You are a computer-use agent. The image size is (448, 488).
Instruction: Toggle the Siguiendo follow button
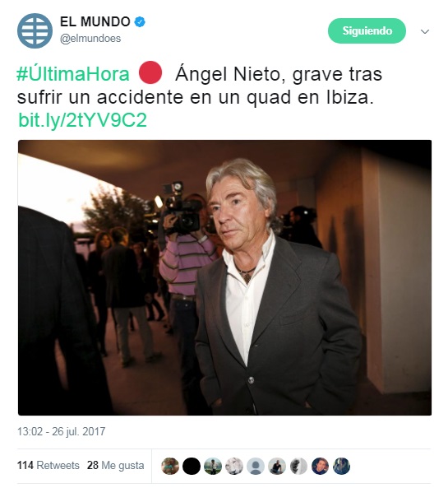pyautogui.click(x=367, y=30)
